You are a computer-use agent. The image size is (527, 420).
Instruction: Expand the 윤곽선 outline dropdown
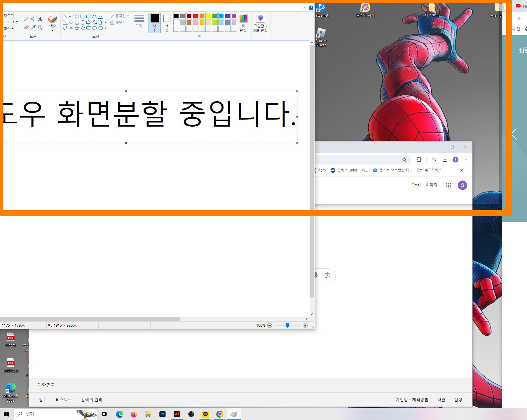[119, 16]
